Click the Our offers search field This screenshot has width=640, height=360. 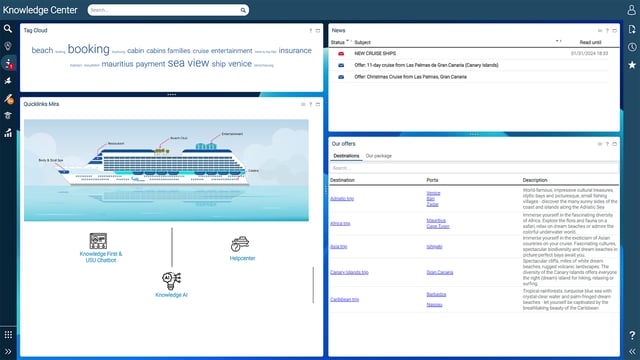pos(473,168)
